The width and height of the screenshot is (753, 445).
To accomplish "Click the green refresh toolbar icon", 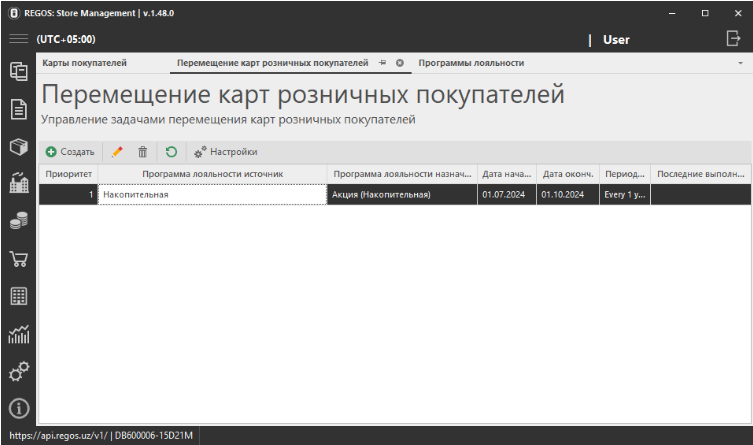I will pyautogui.click(x=171, y=152).
